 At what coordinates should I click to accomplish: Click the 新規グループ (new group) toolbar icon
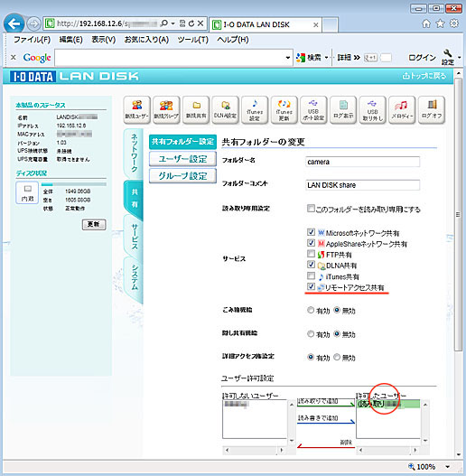[x=166, y=110]
